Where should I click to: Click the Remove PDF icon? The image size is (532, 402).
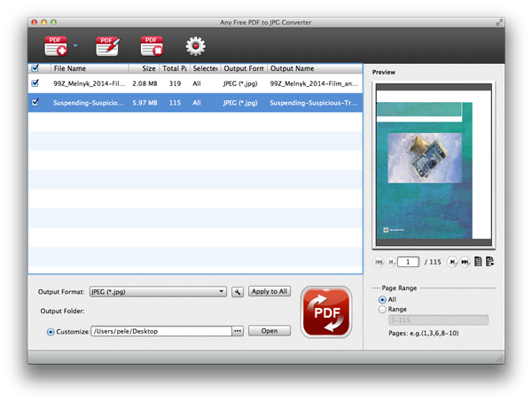point(152,46)
